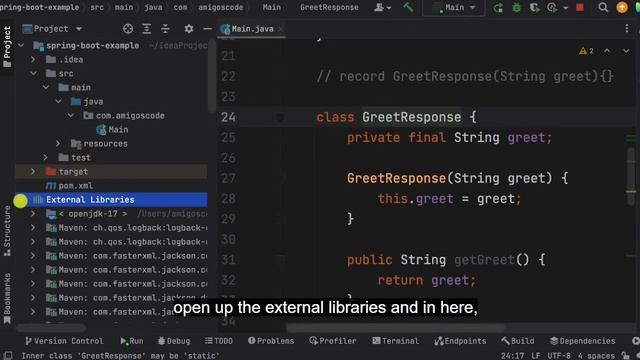
Task: Hide the Project panel with minus icon
Action: pyautogui.click(x=207, y=29)
